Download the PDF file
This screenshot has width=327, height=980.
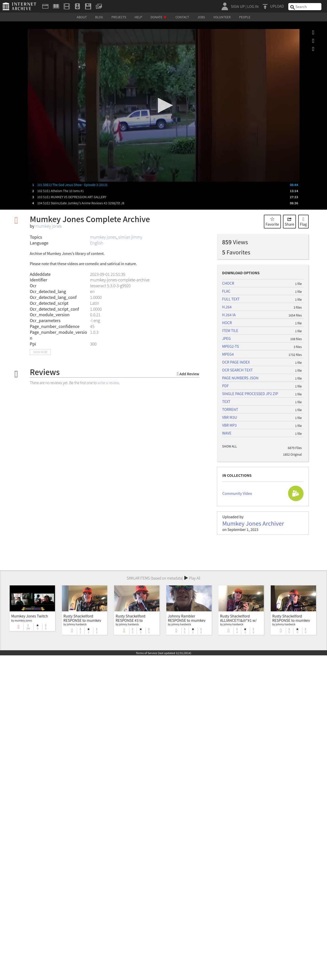(225, 386)
